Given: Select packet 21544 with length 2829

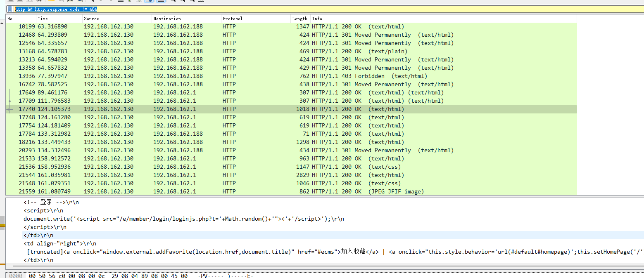Looking at the screenshot, I should click(291, 175).
